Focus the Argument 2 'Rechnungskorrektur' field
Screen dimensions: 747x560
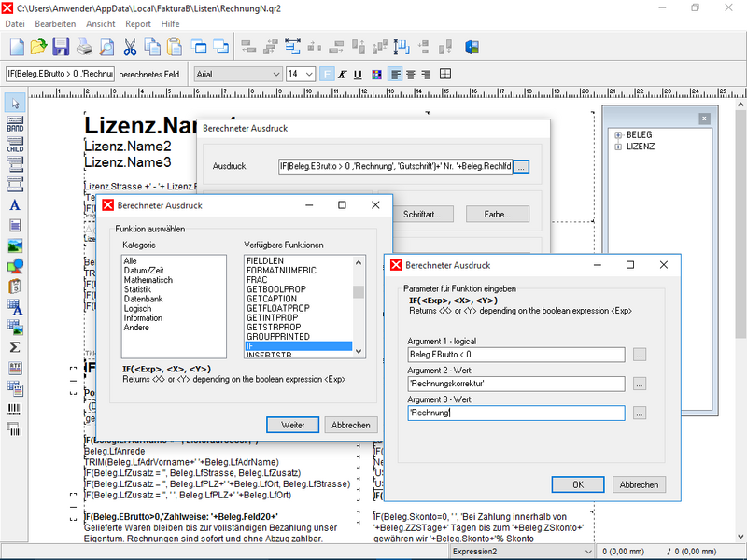click(516, 384)
